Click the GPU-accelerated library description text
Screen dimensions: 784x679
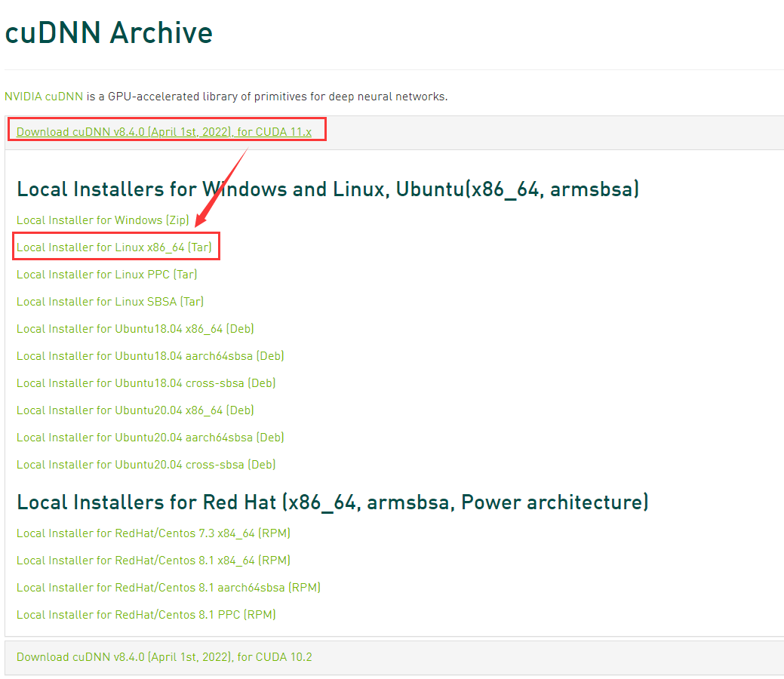coord(267,97)
